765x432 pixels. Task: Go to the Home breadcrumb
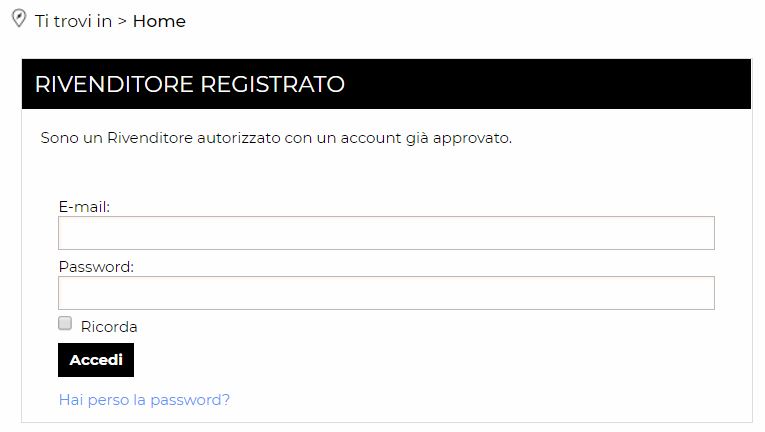[159, 21]
